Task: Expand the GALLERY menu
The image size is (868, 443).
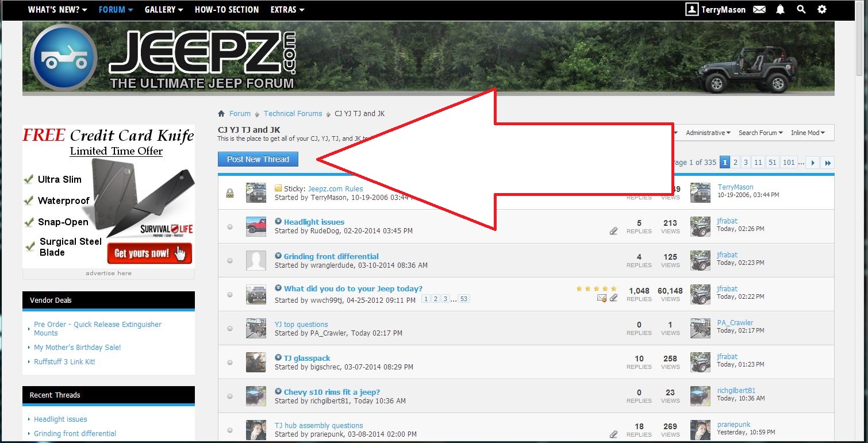Action: [x=164, y=10]
